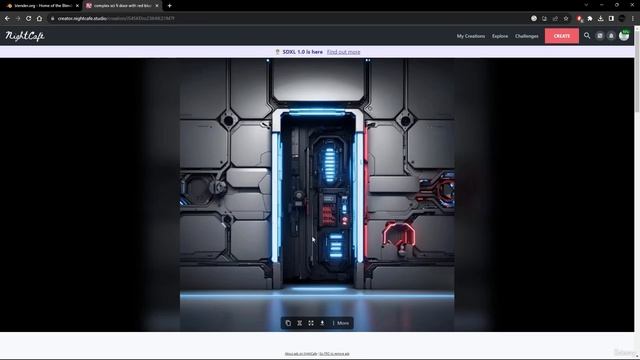Click the round white icon in the address bar
This screenshot has width=640, height=360.
tap(534, 18)
